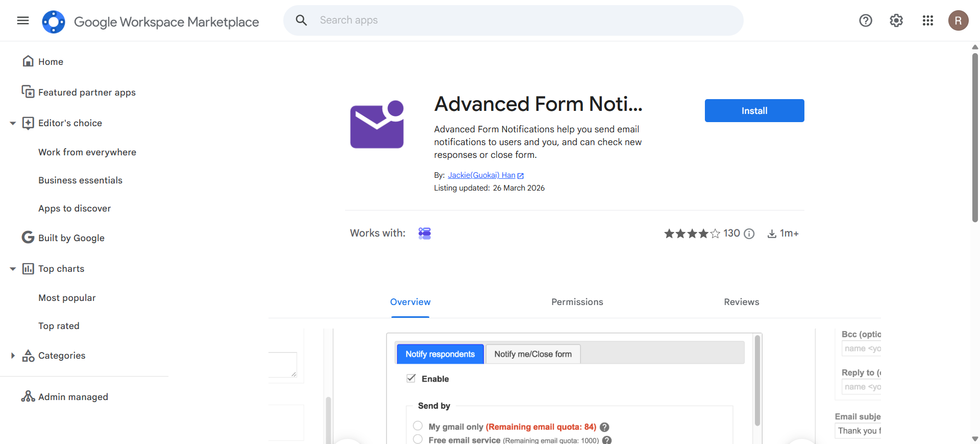Click 'Listing updated: 26 March 2026' text
This screenshot has width=980, height=444.
pyautogui.click(x=489, y=188)
